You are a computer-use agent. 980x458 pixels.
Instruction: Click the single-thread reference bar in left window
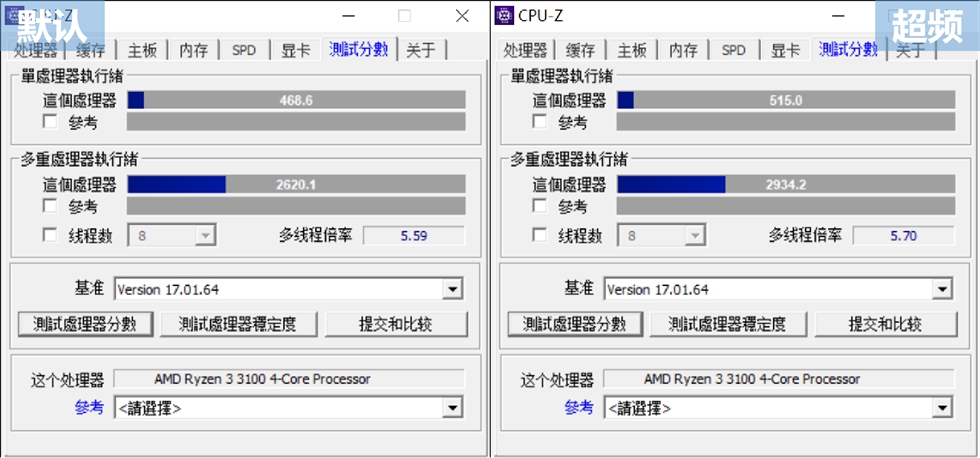[296, 121]
